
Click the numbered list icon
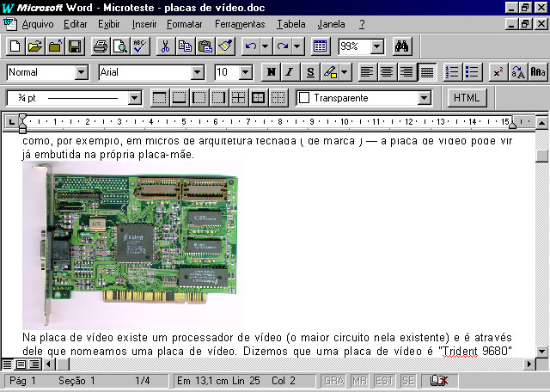pyautogui.click(x=453, y=72)
